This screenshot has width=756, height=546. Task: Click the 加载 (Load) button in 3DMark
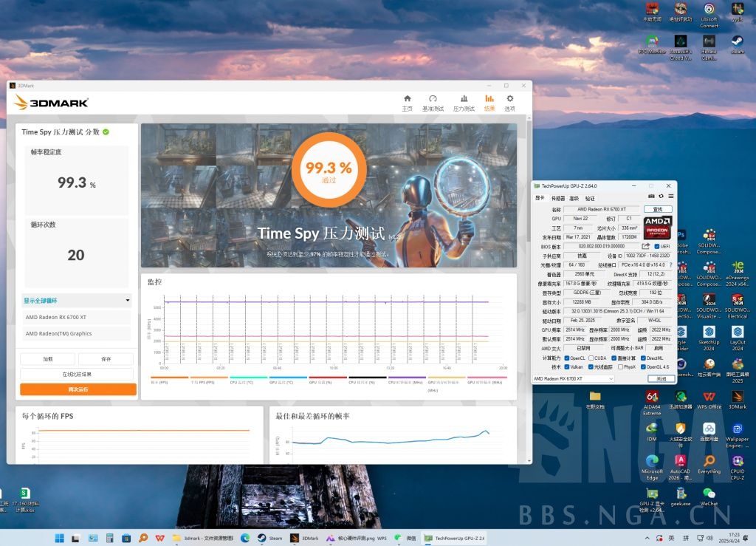(47, 359)
